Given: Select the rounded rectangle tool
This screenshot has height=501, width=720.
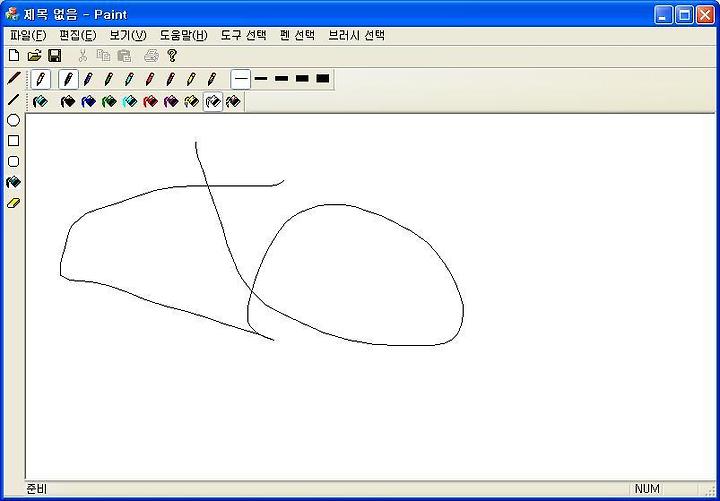Looking at the screenshot, I should tap(14, 162).
